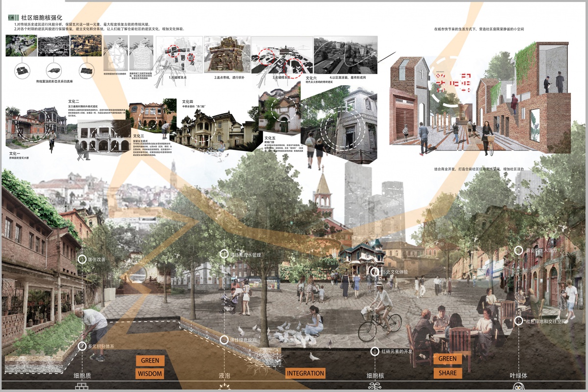The height and width of the screenshot is (392, 588).
Task: Click the 1-4 section number badge
Action: click(12, 18)
